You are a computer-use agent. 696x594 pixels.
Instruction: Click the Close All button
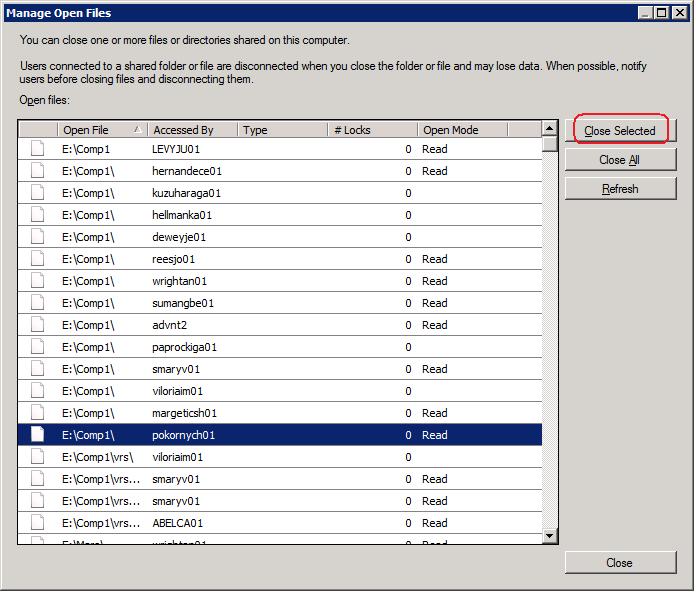coord(619,160)
